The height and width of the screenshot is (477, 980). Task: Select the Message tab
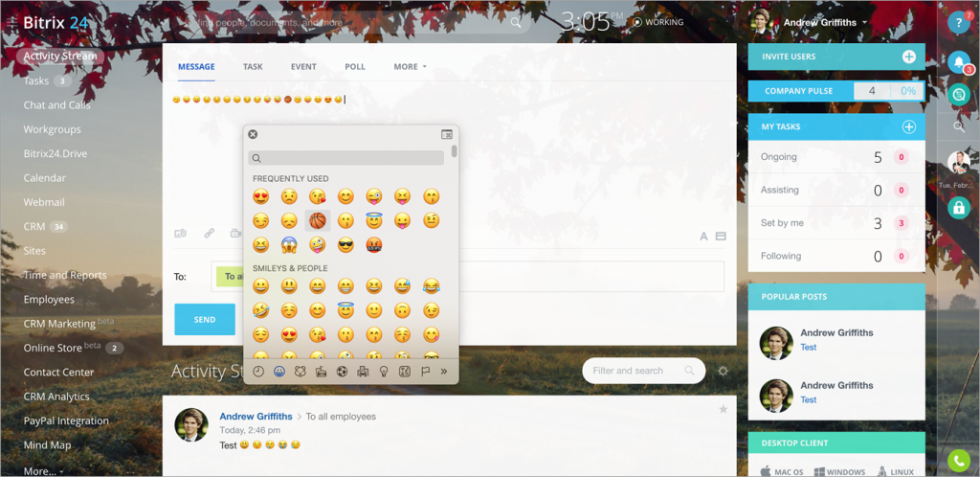point(196,67)
